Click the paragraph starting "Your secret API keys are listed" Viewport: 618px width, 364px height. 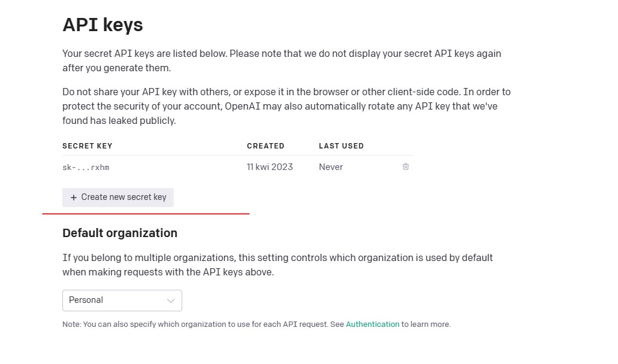click(x=282, y=60)
